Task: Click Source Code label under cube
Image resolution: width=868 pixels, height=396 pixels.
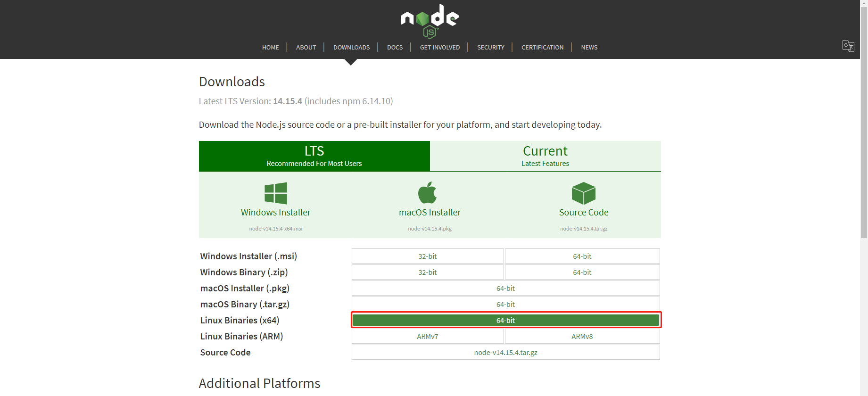Action: pos(584,213)
